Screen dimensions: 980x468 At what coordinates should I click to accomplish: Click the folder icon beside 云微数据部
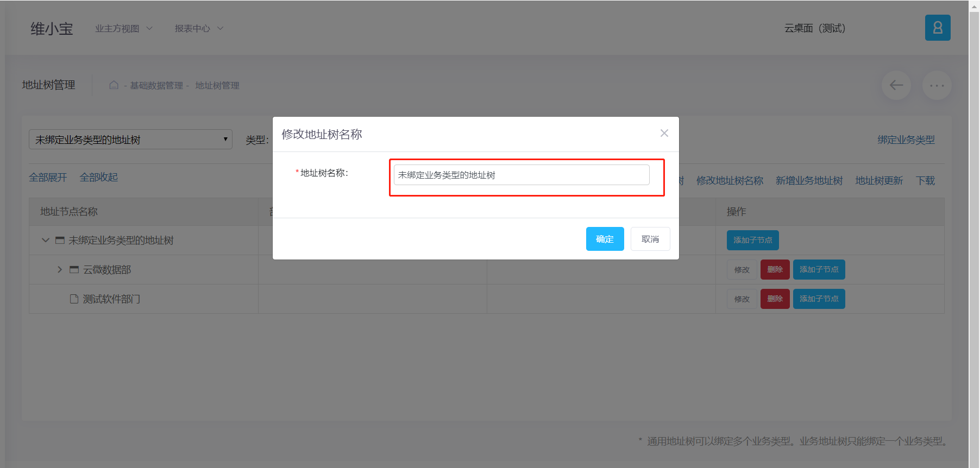[x=74, y=270]
